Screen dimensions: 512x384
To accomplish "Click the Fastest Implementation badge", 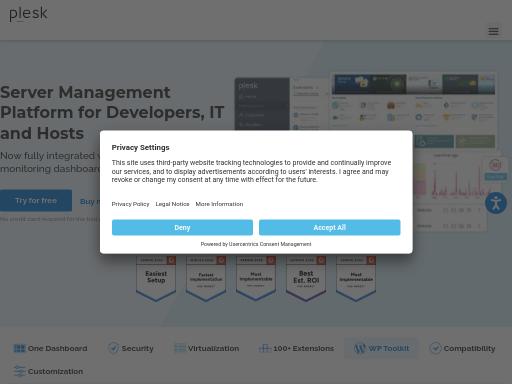I will [x=206, y=278].
